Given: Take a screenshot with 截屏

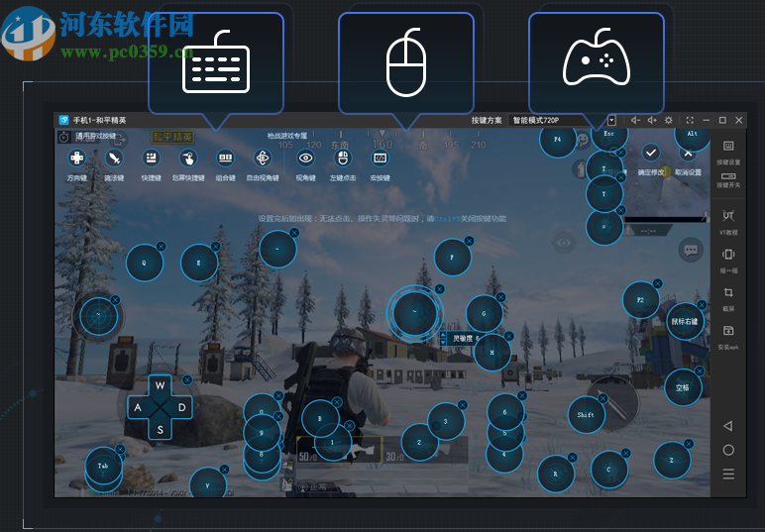Looking at the screenshot, I should tap(728, 299).
